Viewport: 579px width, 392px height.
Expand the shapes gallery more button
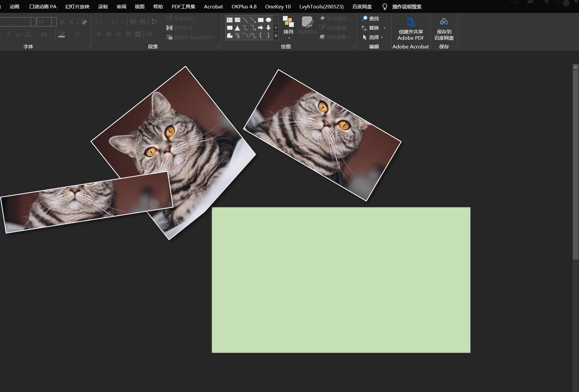[276, 36]
